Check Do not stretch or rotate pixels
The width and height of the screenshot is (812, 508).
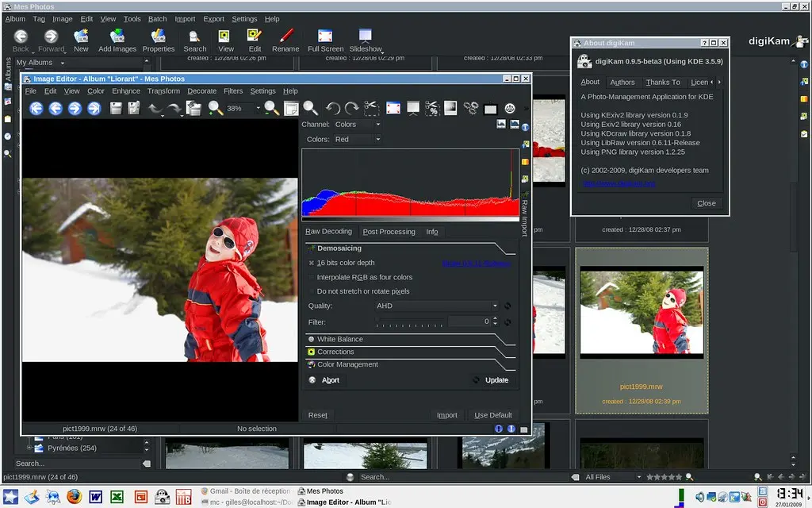[x=310, y=291]
